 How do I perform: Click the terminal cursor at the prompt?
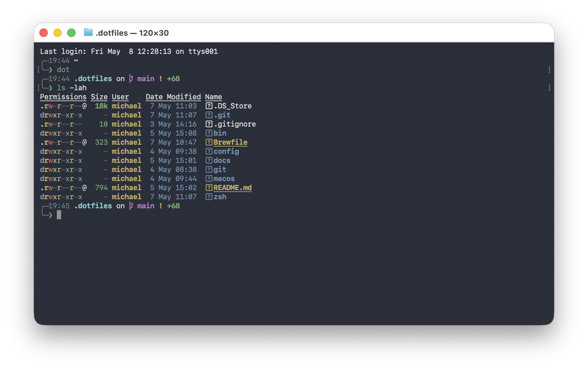(x=59, y=215)
